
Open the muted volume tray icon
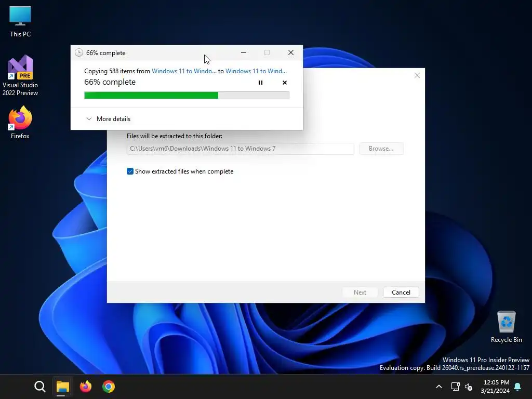[469, 387]
